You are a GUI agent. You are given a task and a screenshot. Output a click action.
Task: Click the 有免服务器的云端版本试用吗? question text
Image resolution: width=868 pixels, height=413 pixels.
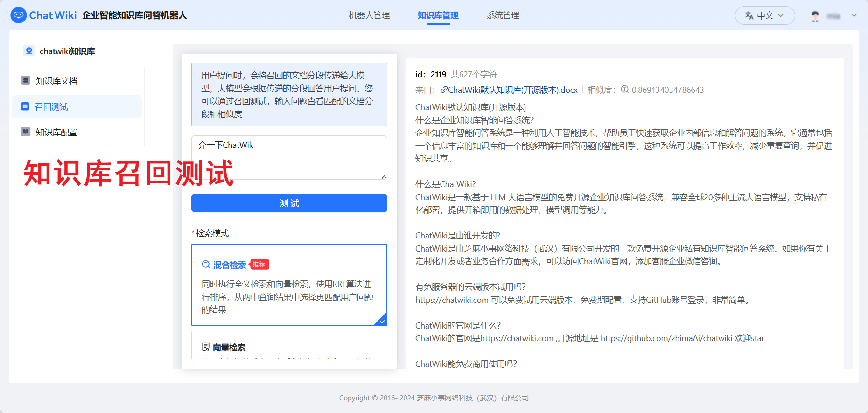(x=471, y=287)
